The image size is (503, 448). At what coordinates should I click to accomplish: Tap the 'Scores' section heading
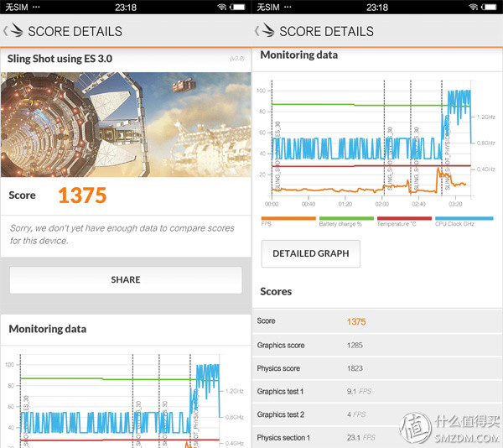(276, 291)
